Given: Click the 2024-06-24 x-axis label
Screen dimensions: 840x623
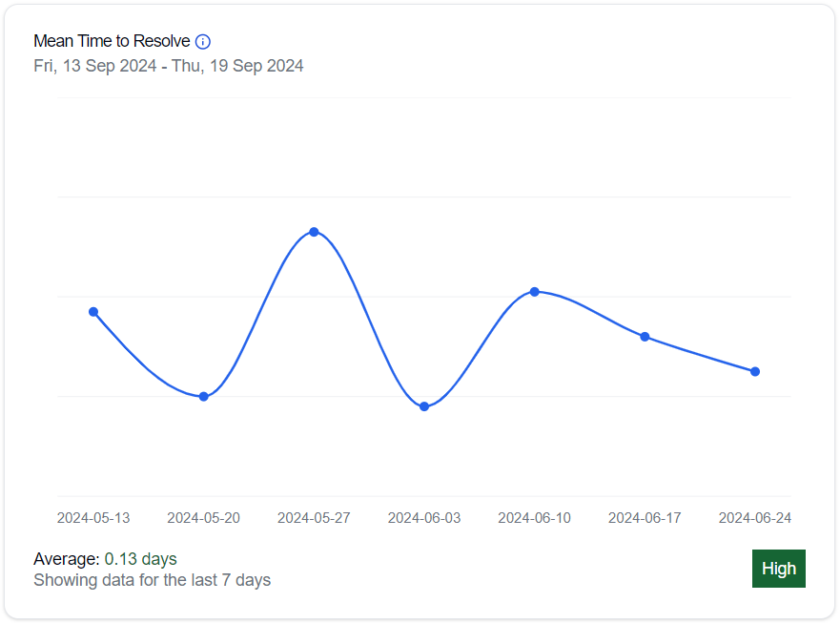Looking at the screenshot, I should 754,518.
